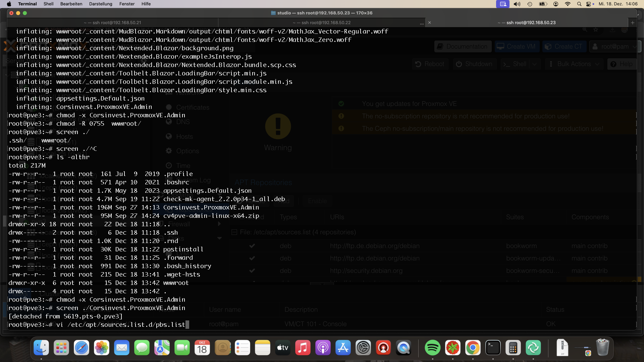Screen dimensions: 644x362
Task: Open screen sharing status in menu bar
Action: (503, 4)
